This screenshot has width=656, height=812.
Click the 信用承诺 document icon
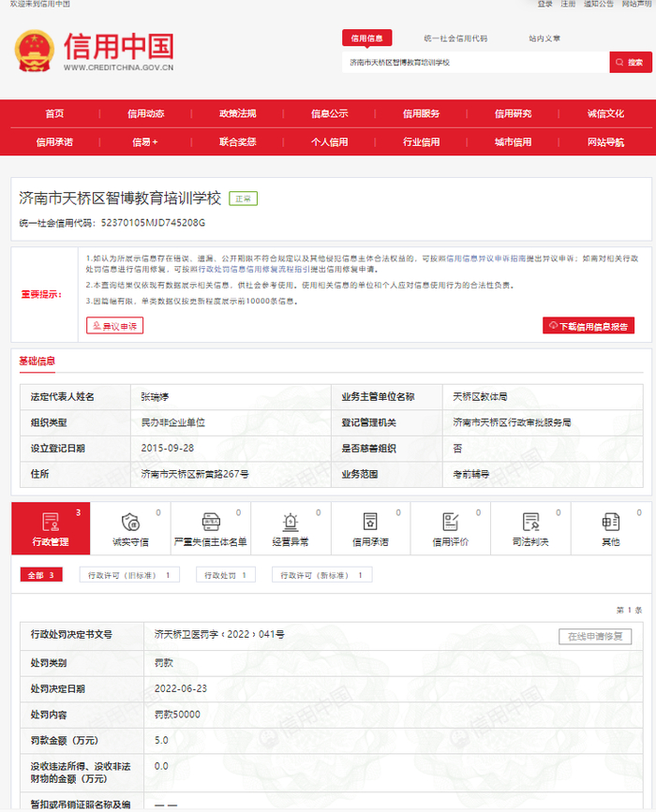tap(370, 522)
